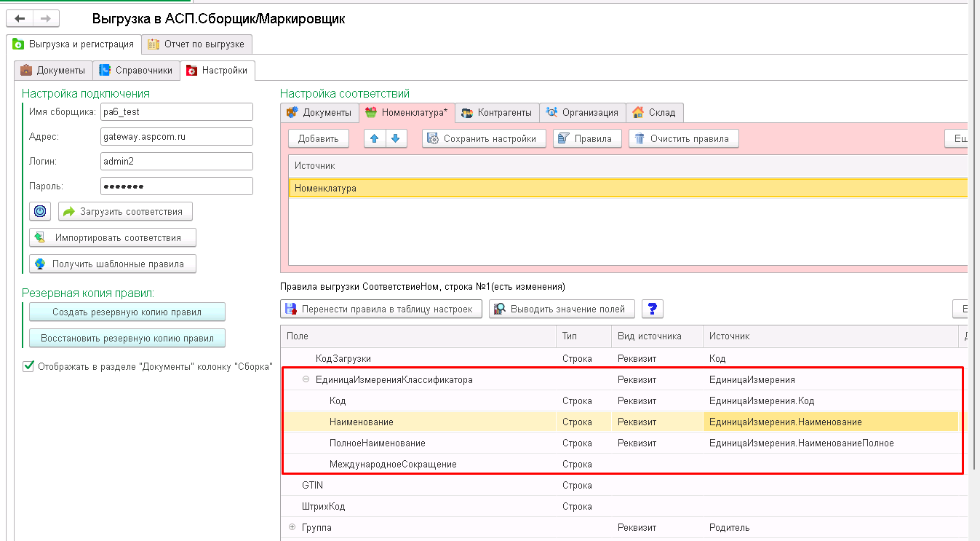Click Получить шаблонные правила button
Image resolution: width=980 pixels, height=541 pixels.
point(113,264)
